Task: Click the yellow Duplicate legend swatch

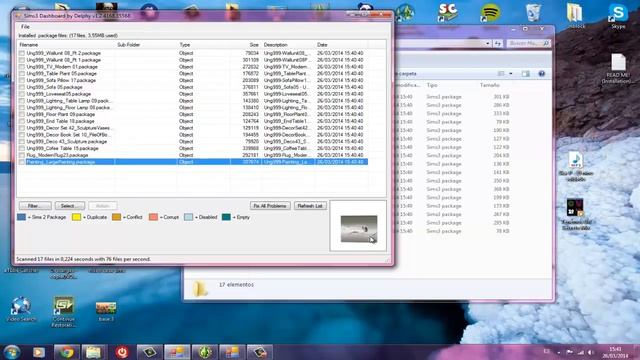Action: click(76, 217)
